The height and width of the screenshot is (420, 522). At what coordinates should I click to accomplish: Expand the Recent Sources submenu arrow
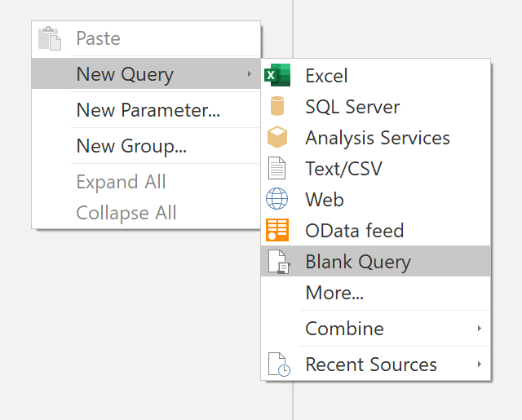tap(480, 365)
